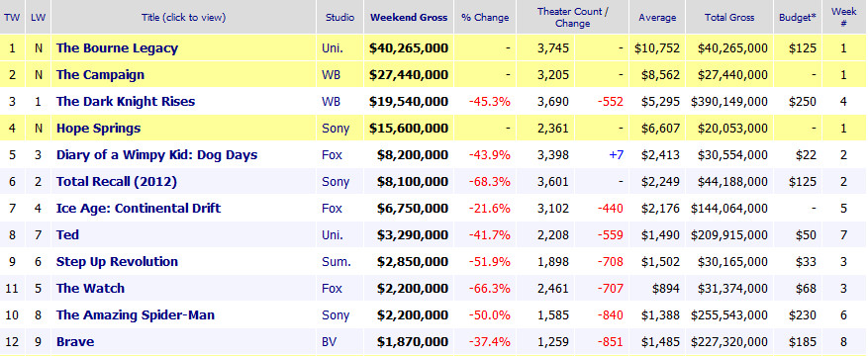View Diary of a Wimpy Kid: Dog Days
This screenshot has width=868, height=356.
(156, 155)
